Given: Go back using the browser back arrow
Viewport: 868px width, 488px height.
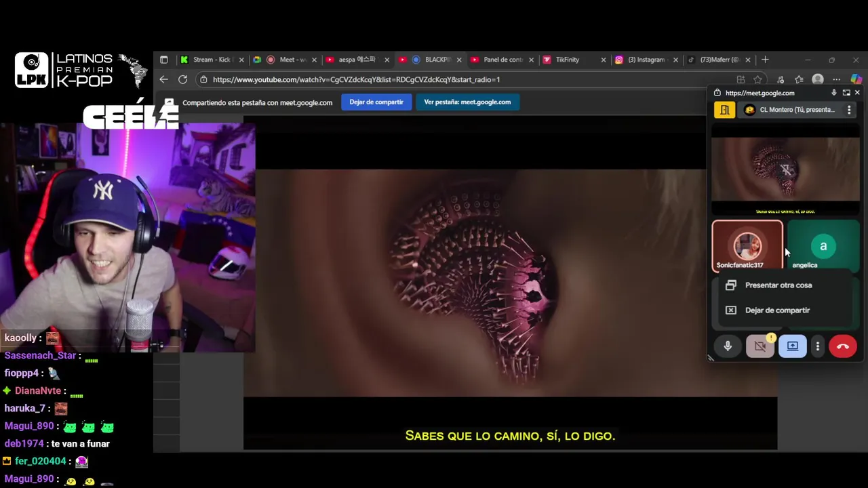Looking at the screenshot, I should pyautogui.click(x=163, y=79).
